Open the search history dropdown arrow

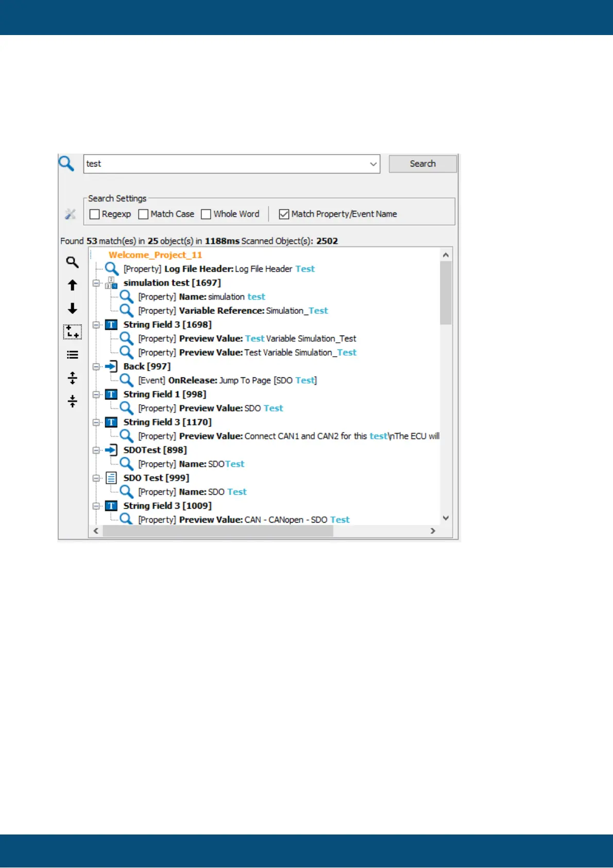click(x=373, y=164)
